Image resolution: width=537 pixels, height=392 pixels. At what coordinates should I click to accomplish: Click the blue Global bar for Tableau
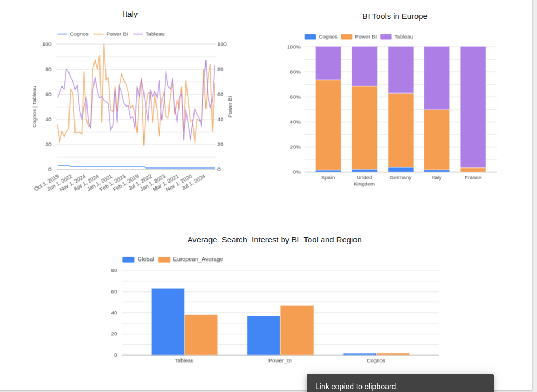(168, 322)
